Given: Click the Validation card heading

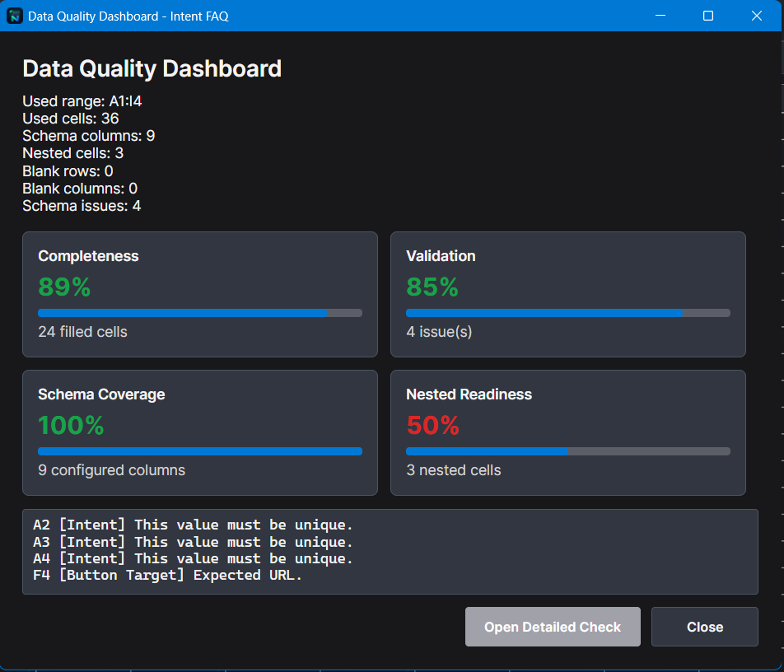Looking at the screenshot, I should [441, 256].
